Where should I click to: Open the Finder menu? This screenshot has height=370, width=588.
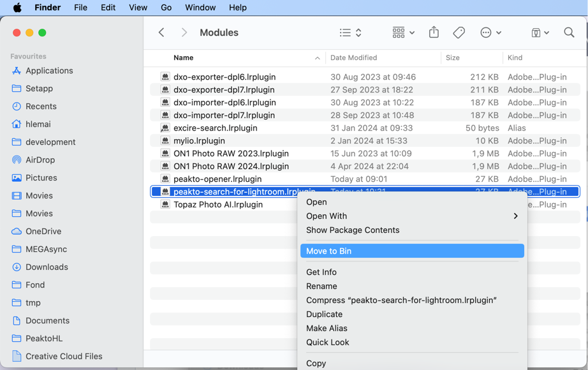tap(48, 8)
